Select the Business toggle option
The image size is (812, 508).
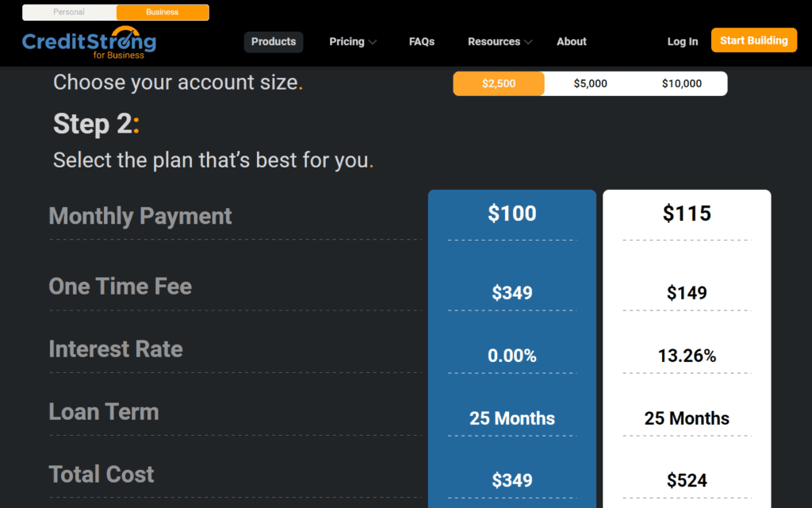coord(163,13)
